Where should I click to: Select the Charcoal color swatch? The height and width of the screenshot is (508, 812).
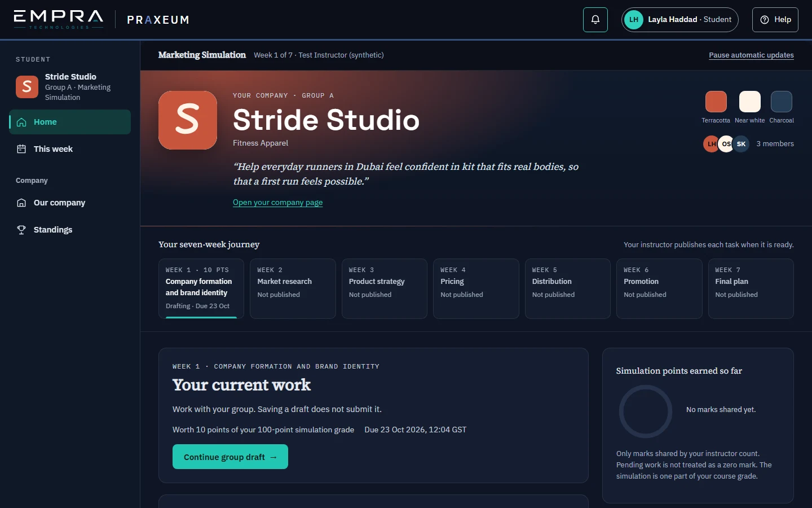pos(782,102)
